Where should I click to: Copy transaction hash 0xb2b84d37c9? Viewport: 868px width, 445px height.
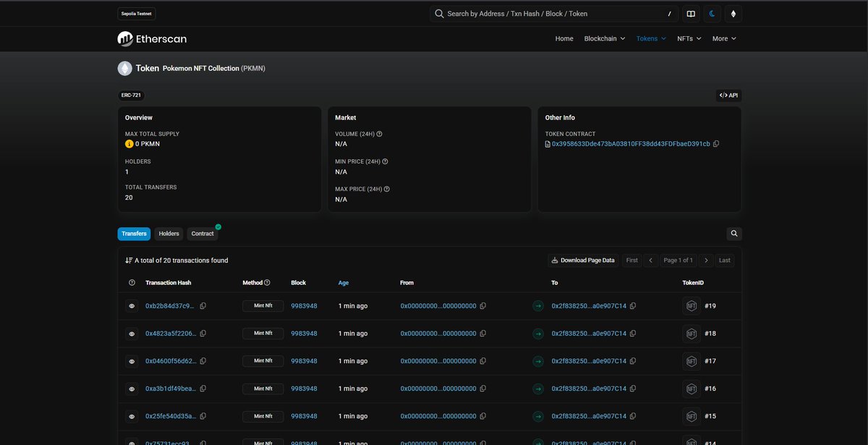(203, 306)
